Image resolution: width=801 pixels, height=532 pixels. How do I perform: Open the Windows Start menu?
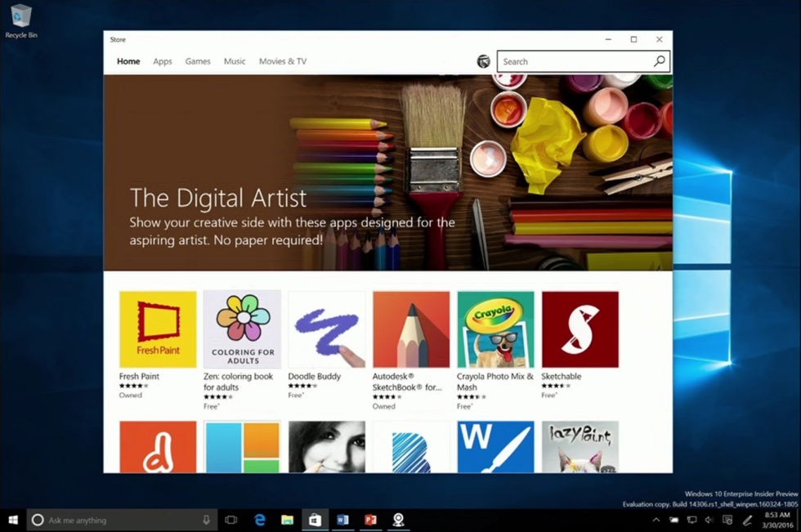[x=13, y=520]
